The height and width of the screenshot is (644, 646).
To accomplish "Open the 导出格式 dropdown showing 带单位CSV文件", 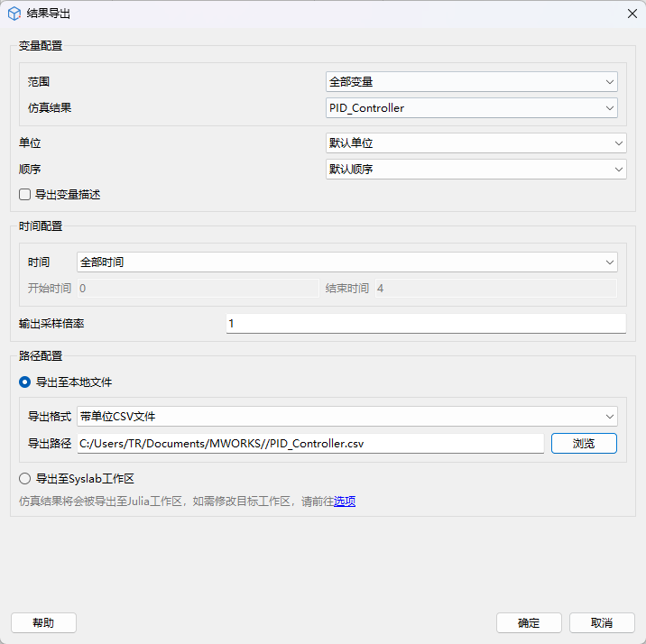I will tap(346, 417).
